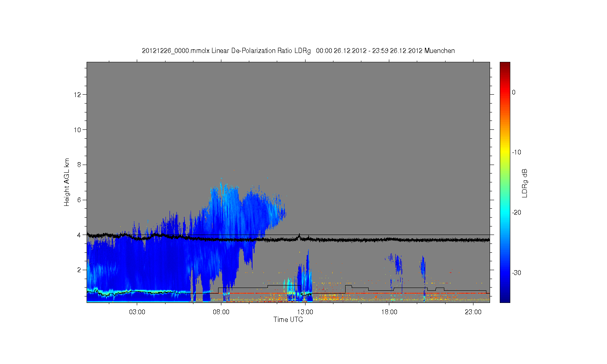Click the colorbar value label -30

point(516,273)
